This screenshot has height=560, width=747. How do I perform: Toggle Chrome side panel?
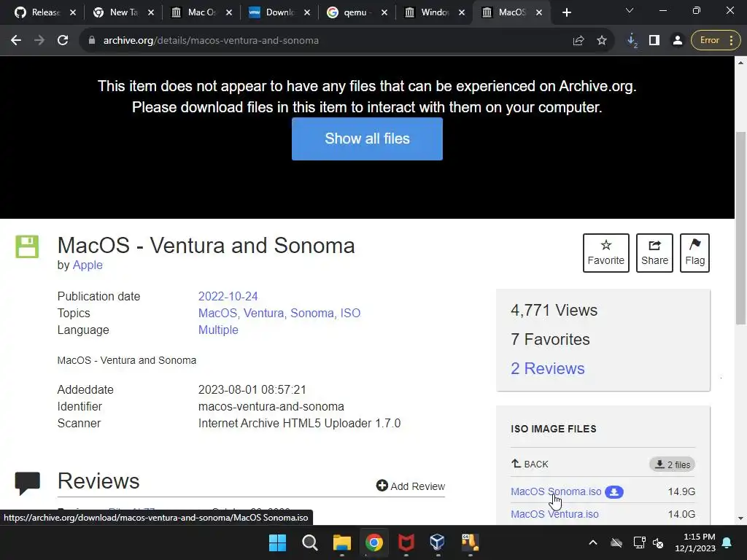(x=654, y=41)
